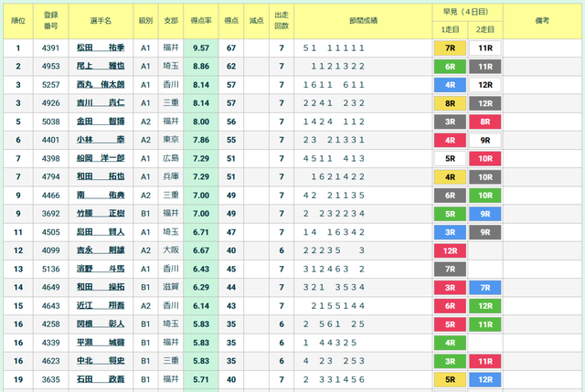The width and height of the screenshot is (585, 392).
Task: Click gray 10R button for 和田 拓也
Action: [485, 177]
